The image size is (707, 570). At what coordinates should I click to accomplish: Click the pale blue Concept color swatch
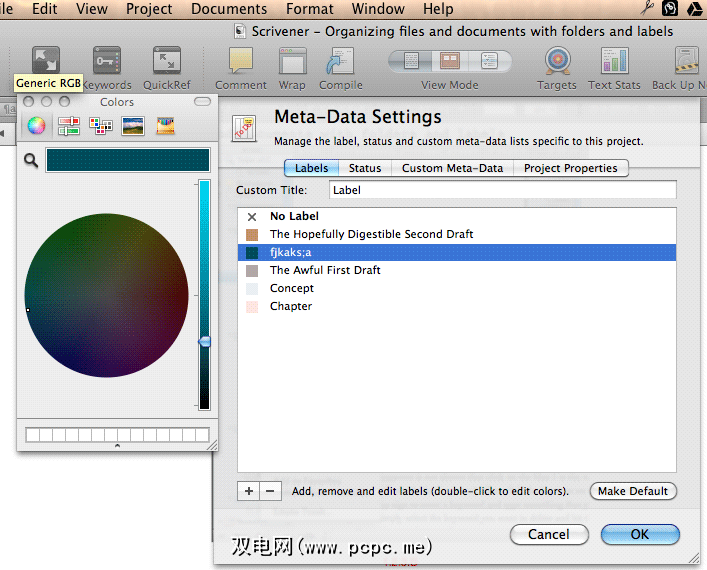tap(252, 289)
